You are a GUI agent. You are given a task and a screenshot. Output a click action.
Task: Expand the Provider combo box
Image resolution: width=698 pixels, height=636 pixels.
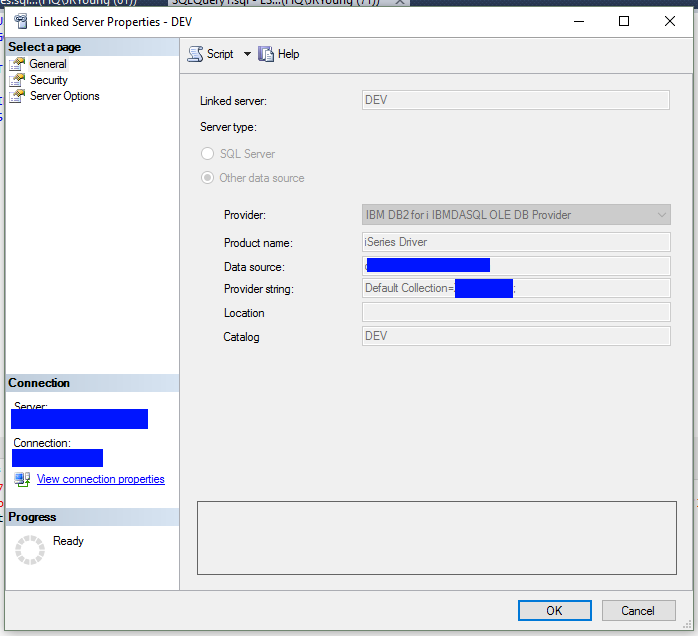tap(661, 215)
